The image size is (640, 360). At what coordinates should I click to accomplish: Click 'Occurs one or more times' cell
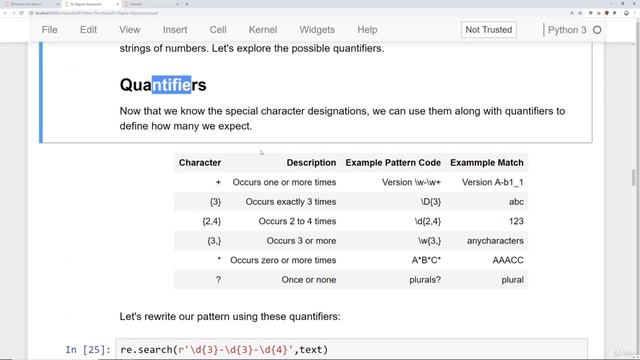coord(284,182)
